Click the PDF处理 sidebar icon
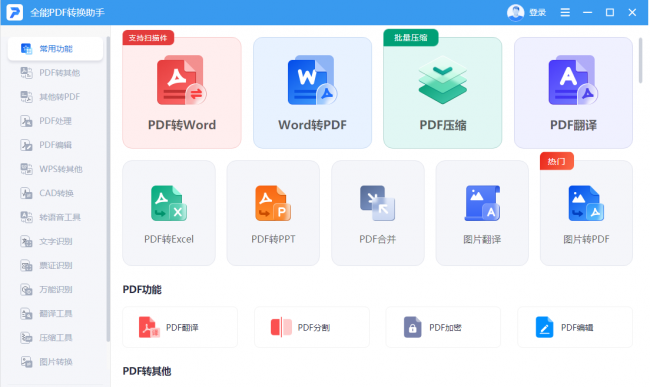650x387 pixels. (27, 121)
